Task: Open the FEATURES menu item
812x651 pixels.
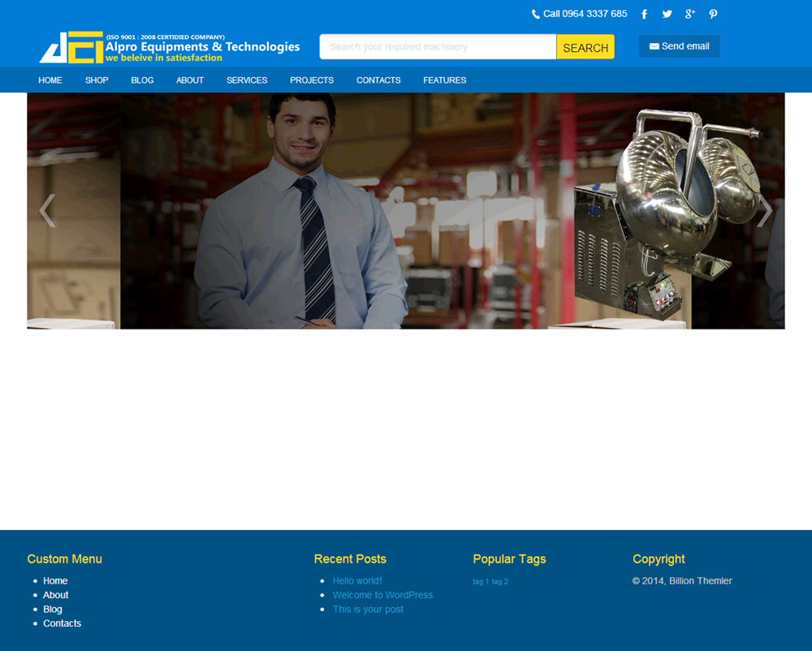Action: click(x=444, y=80)
